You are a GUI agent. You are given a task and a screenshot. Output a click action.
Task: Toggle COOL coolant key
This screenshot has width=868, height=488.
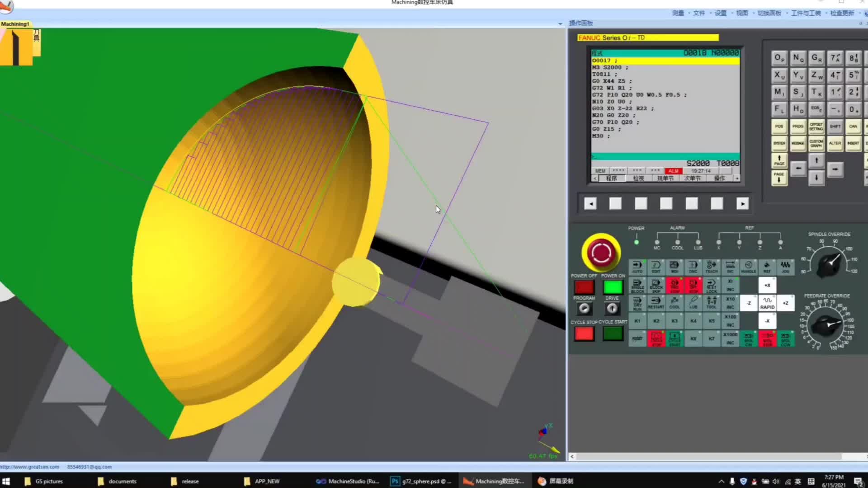[x=675, y=303]
